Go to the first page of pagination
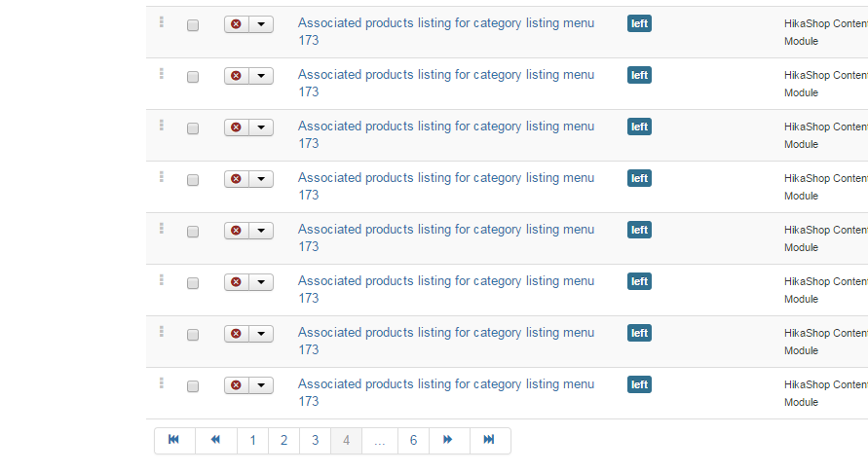 point(174,440)
